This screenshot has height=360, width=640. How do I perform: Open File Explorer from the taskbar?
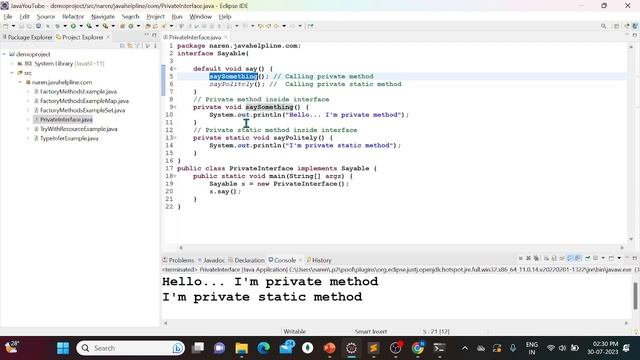[x=242, y=348]
